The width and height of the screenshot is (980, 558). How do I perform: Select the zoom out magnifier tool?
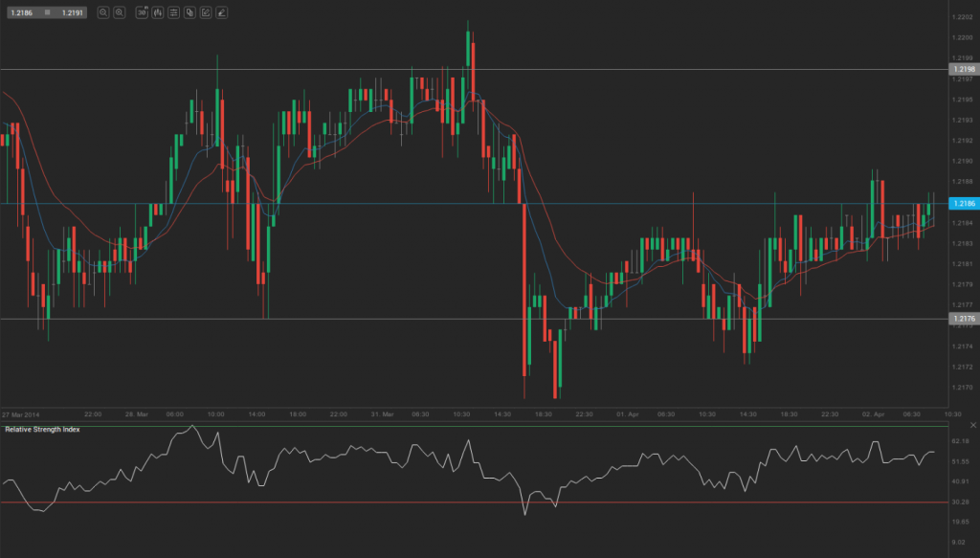102,12
